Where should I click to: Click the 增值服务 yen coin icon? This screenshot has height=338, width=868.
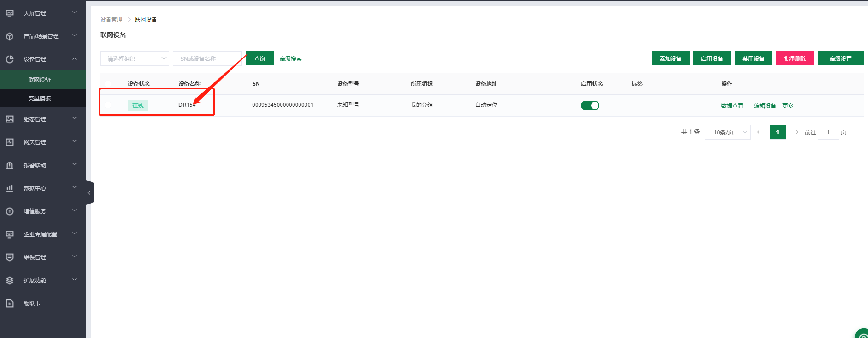pyautogui.click(x=10, y=211)
